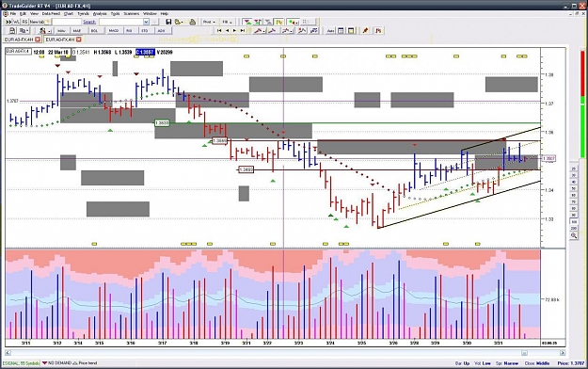Click the black floppy save icon
Screen dimensions: 588x369
coord(168,22)
